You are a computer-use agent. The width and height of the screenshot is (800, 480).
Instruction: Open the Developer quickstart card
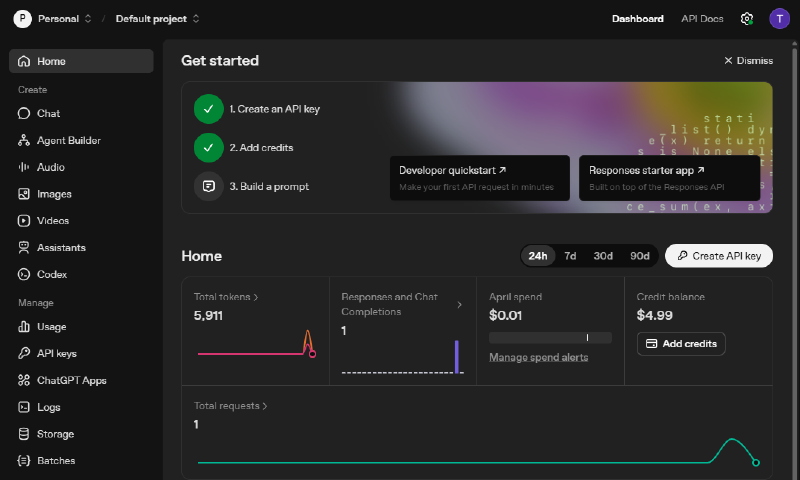pyautogui.click(x=480, y=178)
